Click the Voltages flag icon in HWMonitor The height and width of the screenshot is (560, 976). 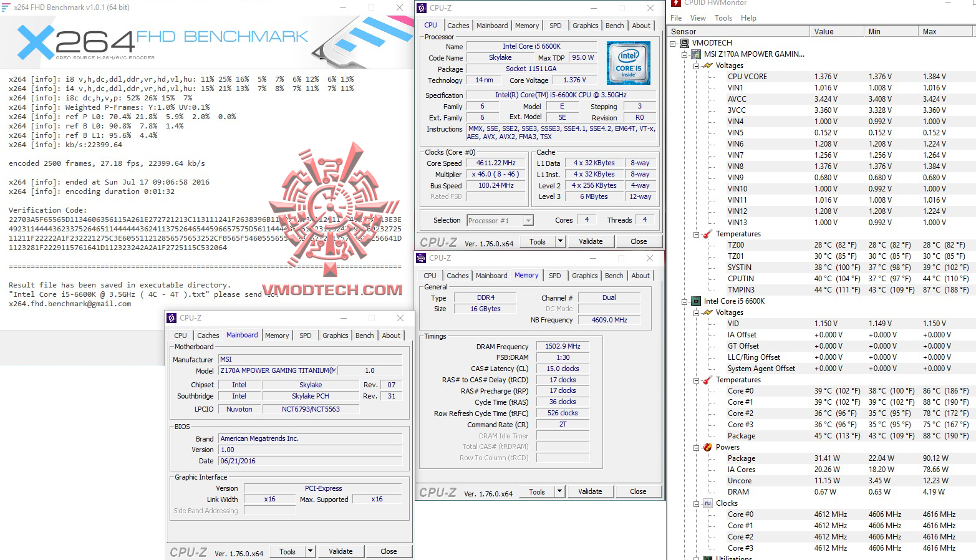point(707,65)
